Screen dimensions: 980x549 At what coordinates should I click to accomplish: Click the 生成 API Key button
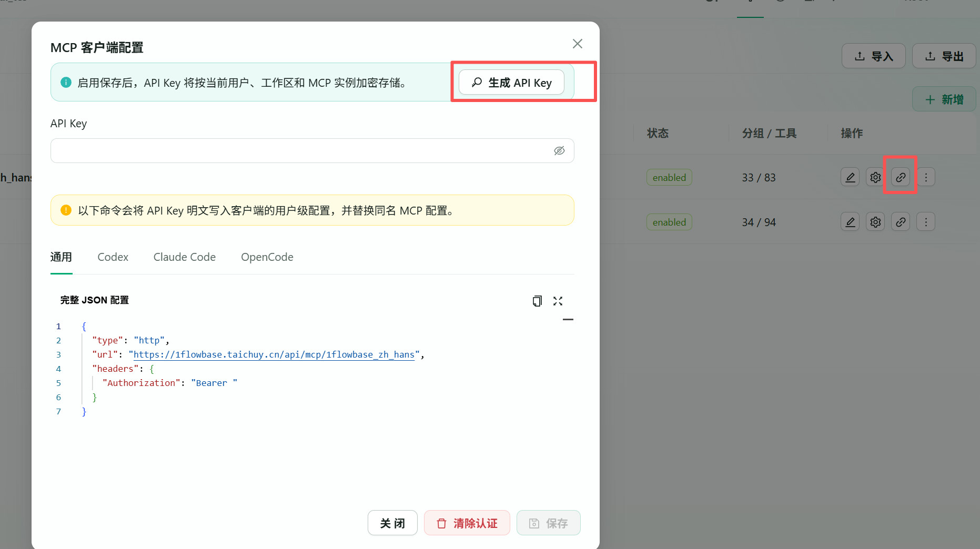click(x=511, y=83)
